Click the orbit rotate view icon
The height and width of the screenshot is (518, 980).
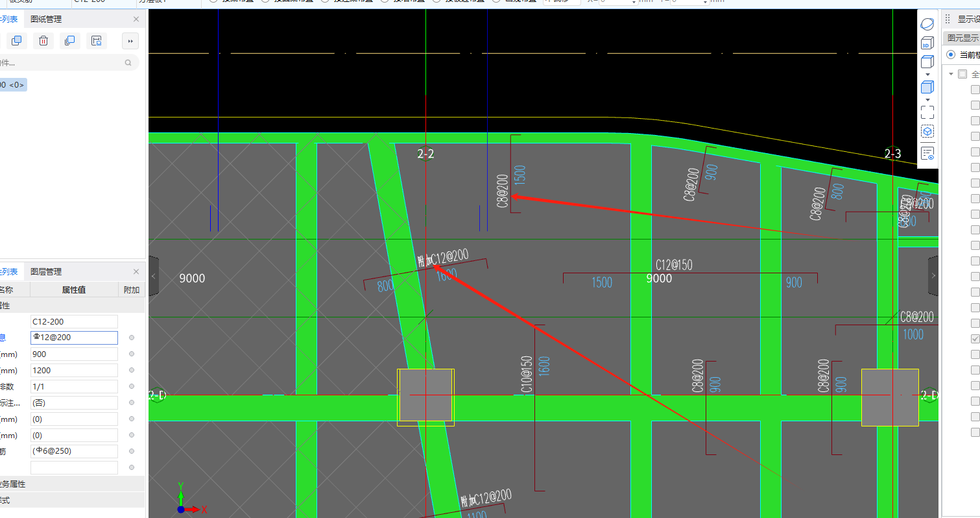point(927,24)
